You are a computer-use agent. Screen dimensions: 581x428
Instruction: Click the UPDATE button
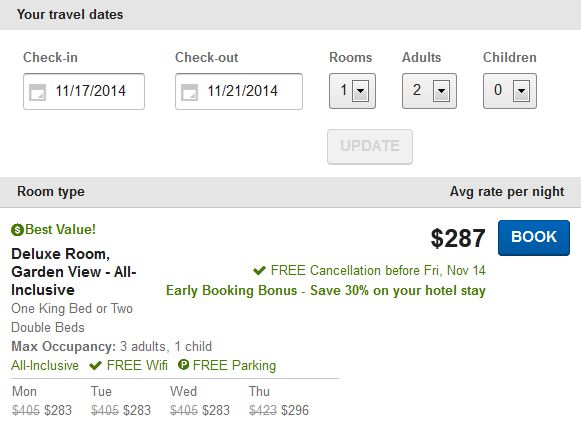click(x=370, y=147)
